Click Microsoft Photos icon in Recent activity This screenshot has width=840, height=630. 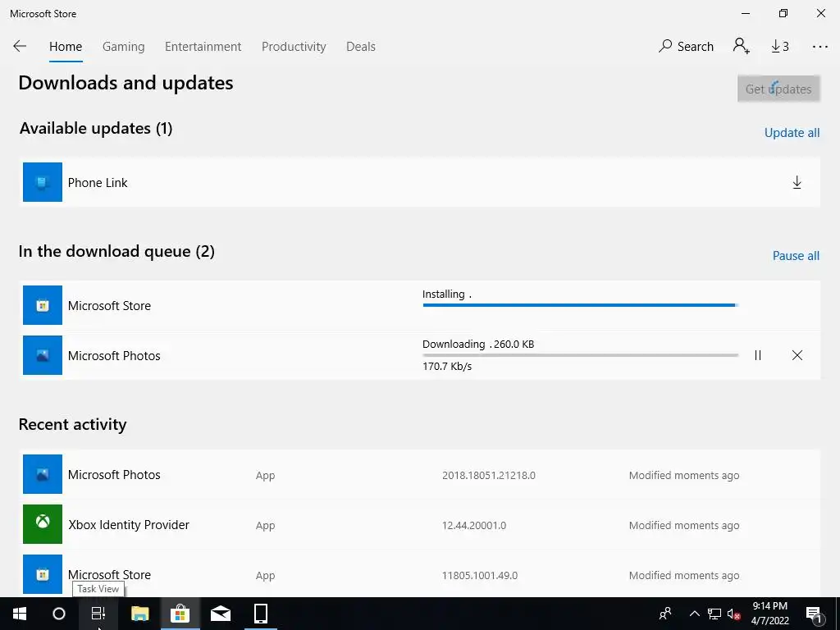[43, 475]
